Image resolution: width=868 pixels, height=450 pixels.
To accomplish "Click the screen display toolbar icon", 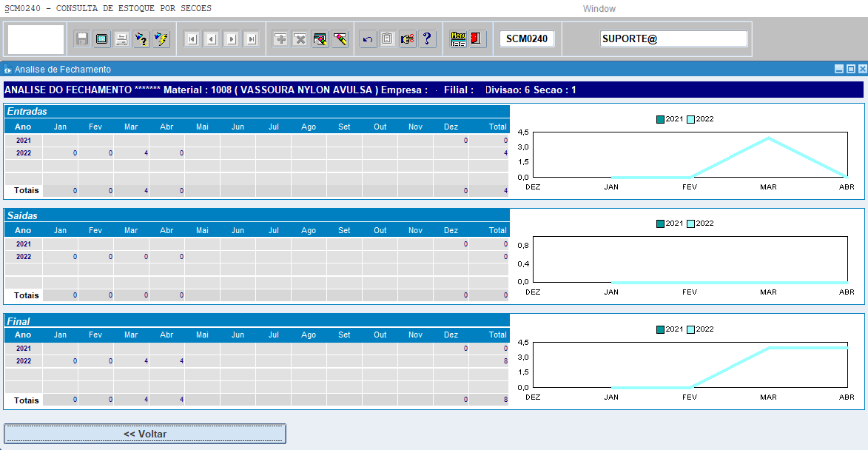I will click(102, 38).
